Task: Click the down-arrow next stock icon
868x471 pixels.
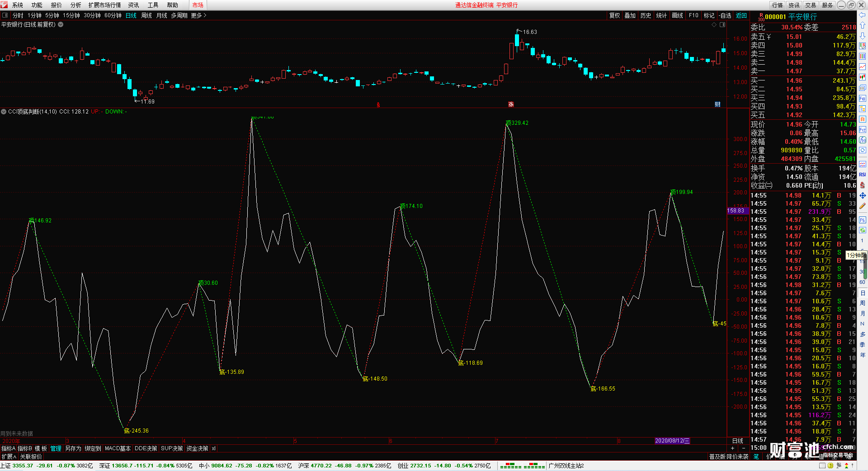Action: click(x=863, y=35)
